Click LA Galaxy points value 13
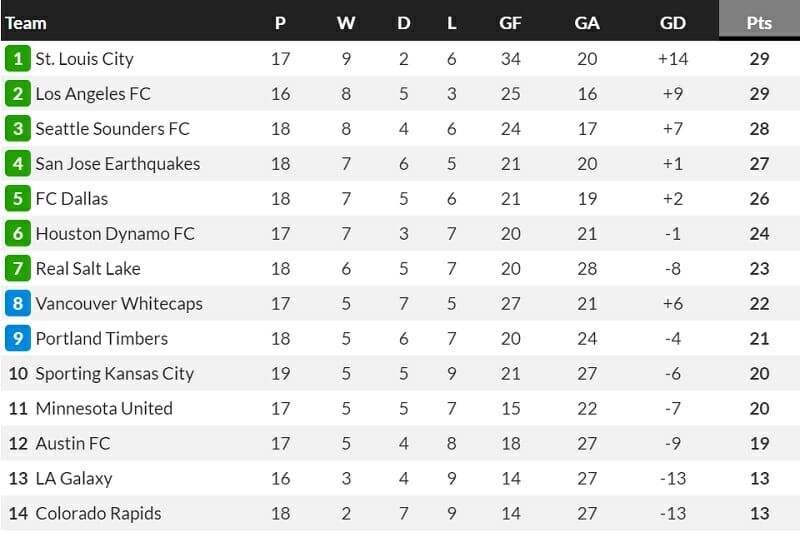The width and height of the screenshot is (800, 537). coord(759,479)
